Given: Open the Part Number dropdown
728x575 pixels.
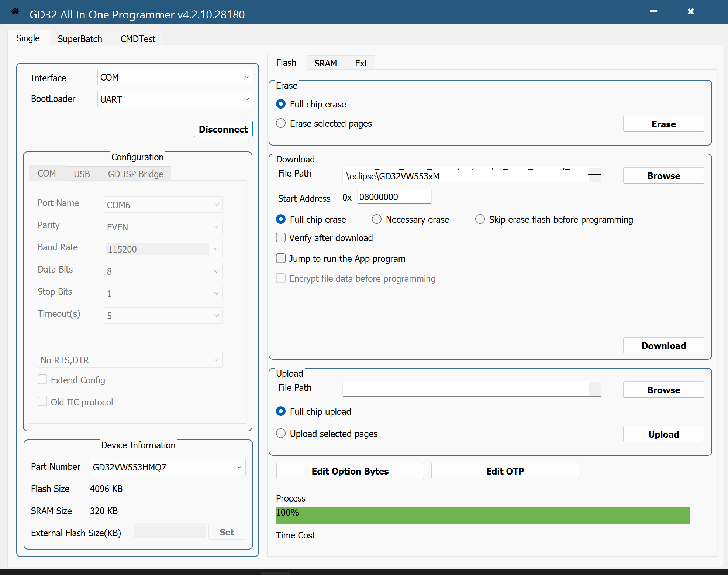Looking at the screenshot, I should click(x=168, y=467).
